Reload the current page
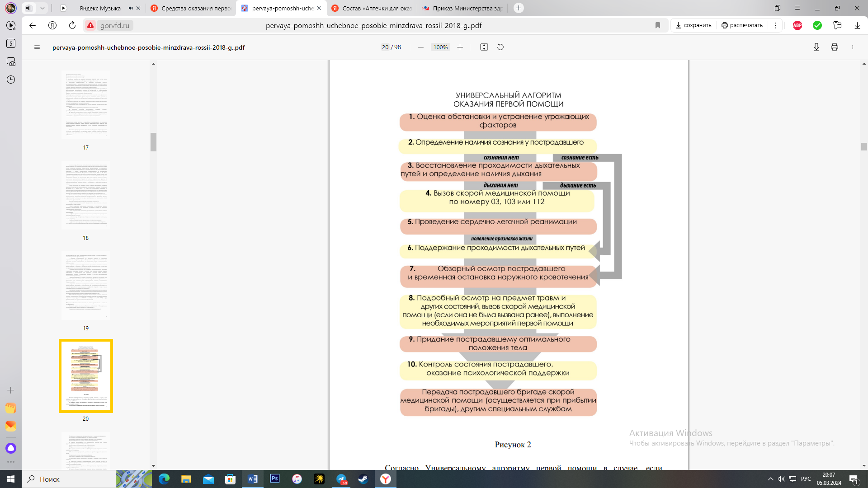 point(72,26)
